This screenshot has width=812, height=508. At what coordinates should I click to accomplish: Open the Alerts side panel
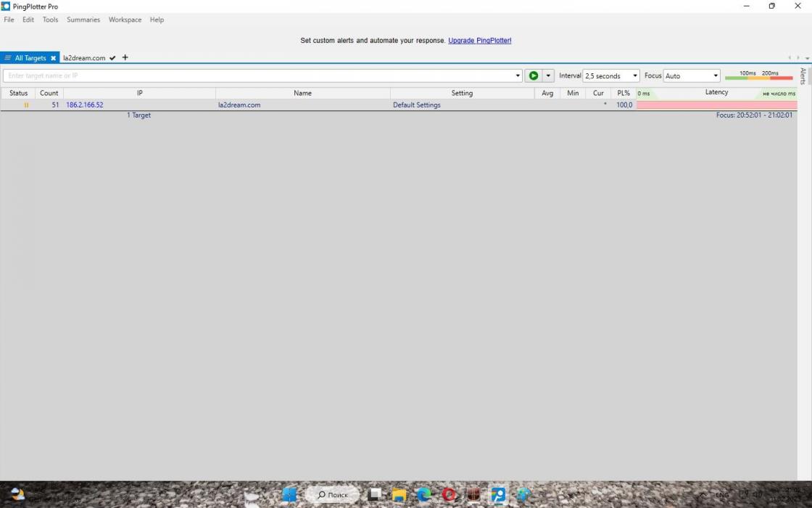[803, 76]
